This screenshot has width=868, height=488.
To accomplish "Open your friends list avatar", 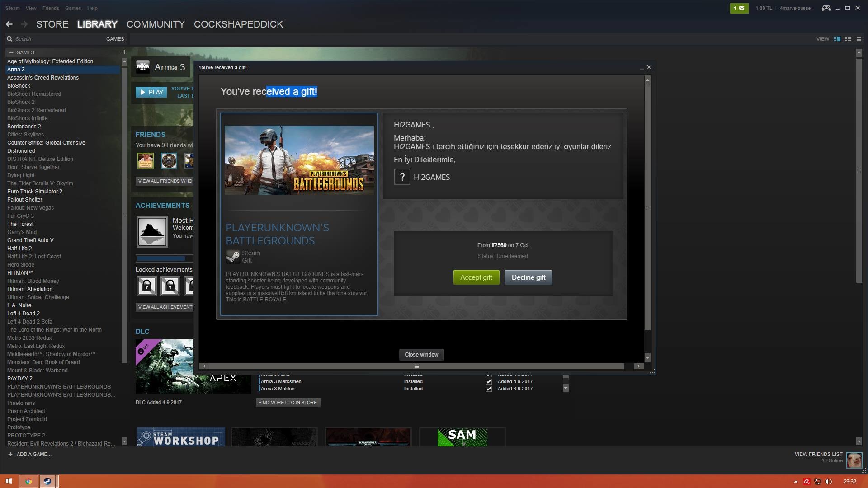I will pyautogui.click(x=854, y=460).
